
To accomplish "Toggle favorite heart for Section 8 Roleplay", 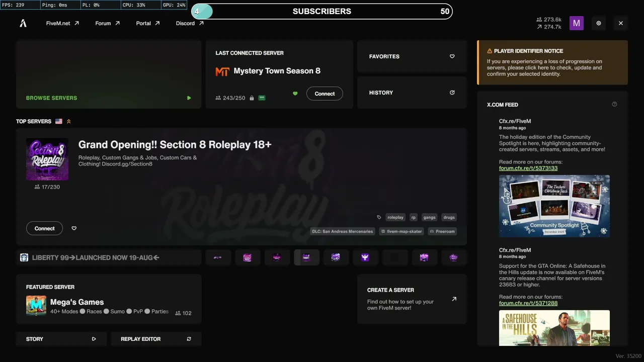I will tap(74, 228).
